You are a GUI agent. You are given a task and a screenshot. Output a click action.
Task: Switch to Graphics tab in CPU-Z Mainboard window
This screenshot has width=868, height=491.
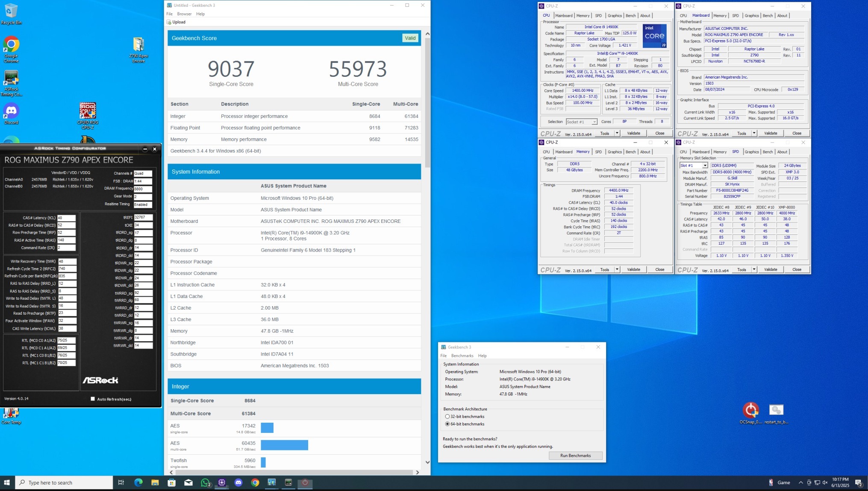[x=752, y=16]
